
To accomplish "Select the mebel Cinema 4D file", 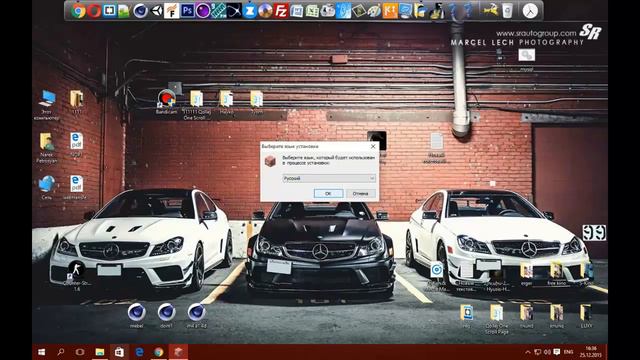I will pos(136,316).
